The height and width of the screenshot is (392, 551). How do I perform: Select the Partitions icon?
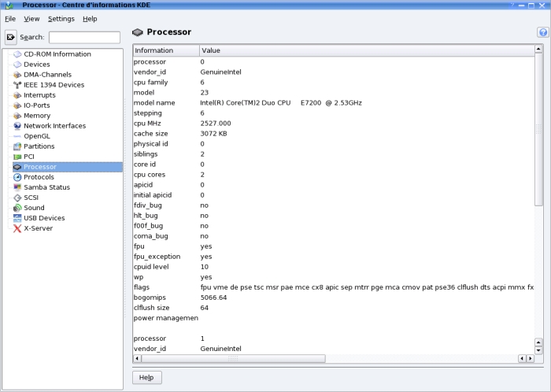(17, 146)
